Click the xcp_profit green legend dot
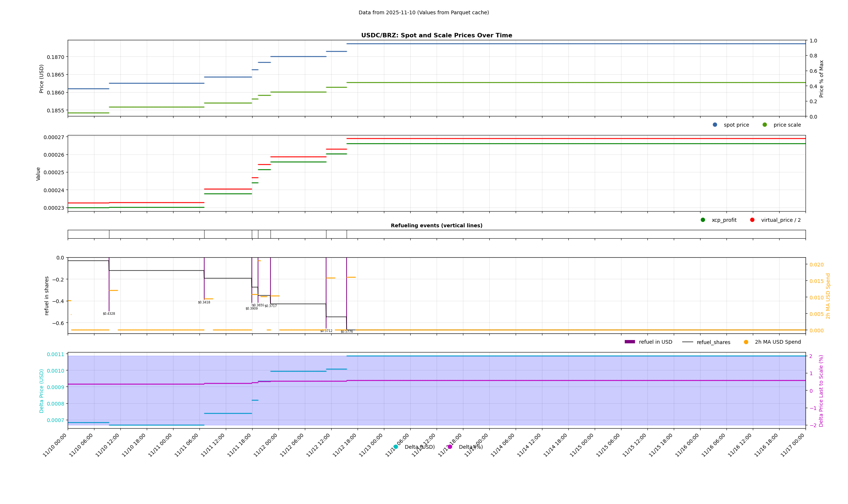Viewport: 848px width, 504px height. (703, 220)
